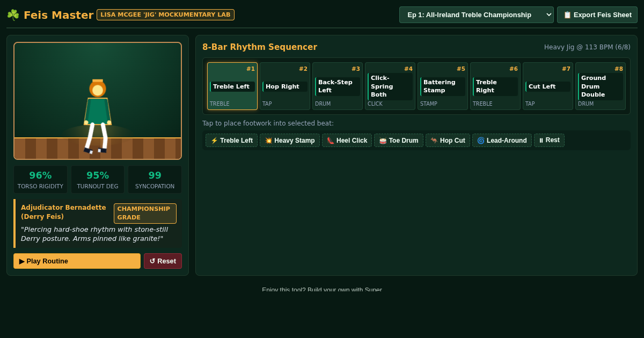Reset the routine

pyautogui.click(x=163, y=261)
